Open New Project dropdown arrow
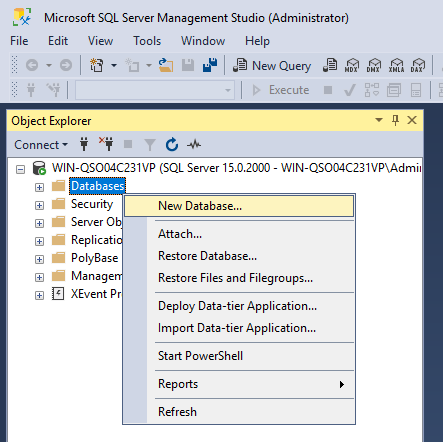 [114, 65]
